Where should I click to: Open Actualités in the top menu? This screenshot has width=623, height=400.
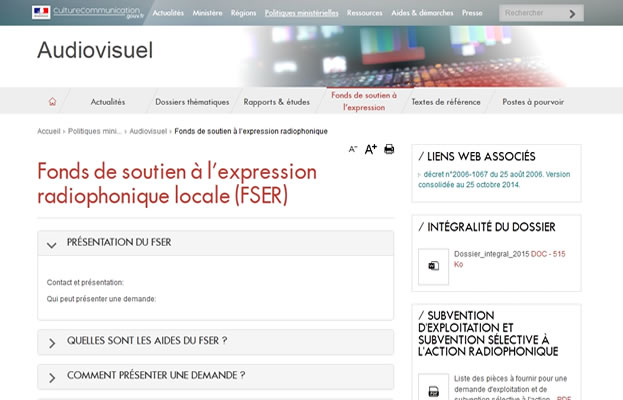(x=168, y=13)
